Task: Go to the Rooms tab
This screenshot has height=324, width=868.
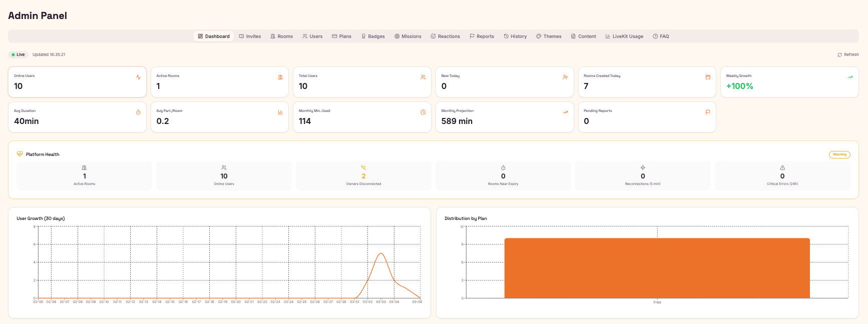Action: [x=281, y=36]
